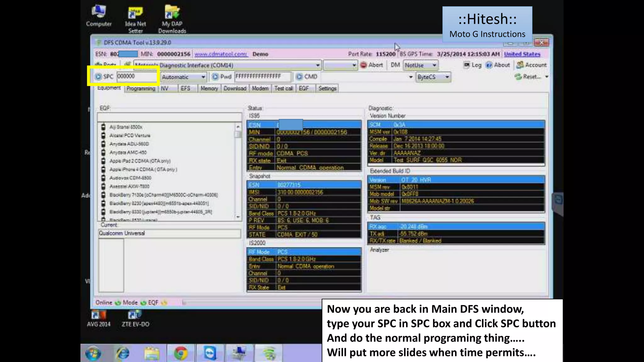Open ZTE EV-DO desktop shortcut

136,319
